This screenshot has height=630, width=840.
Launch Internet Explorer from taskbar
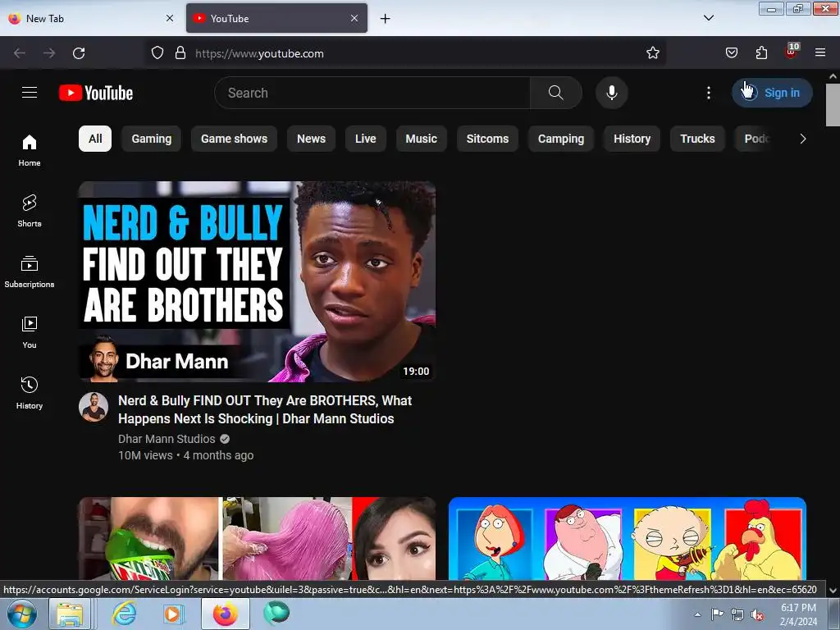pos(125,614)
